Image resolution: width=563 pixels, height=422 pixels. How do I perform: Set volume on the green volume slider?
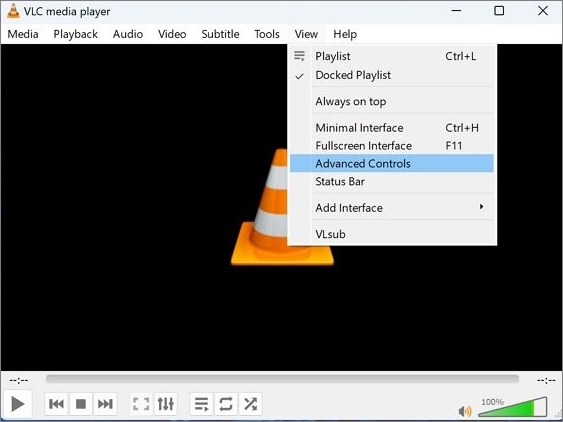pos(513,407)
